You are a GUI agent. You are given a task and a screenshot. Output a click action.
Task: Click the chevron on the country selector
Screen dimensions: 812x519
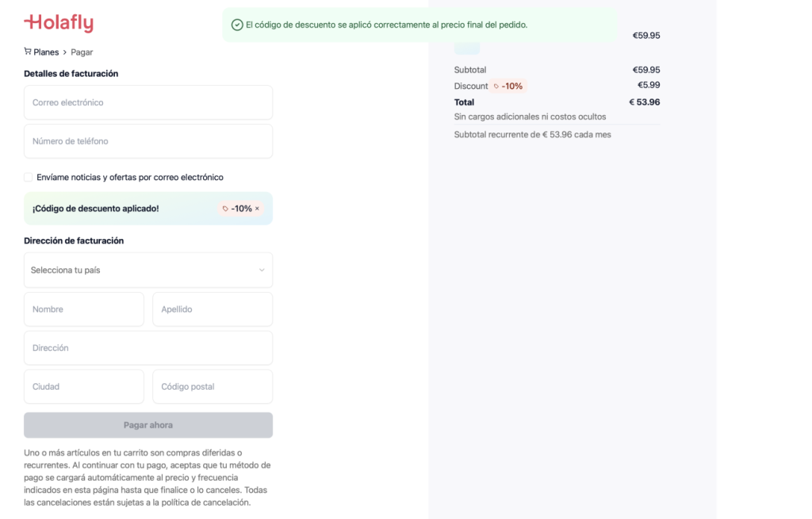(261, 270)
